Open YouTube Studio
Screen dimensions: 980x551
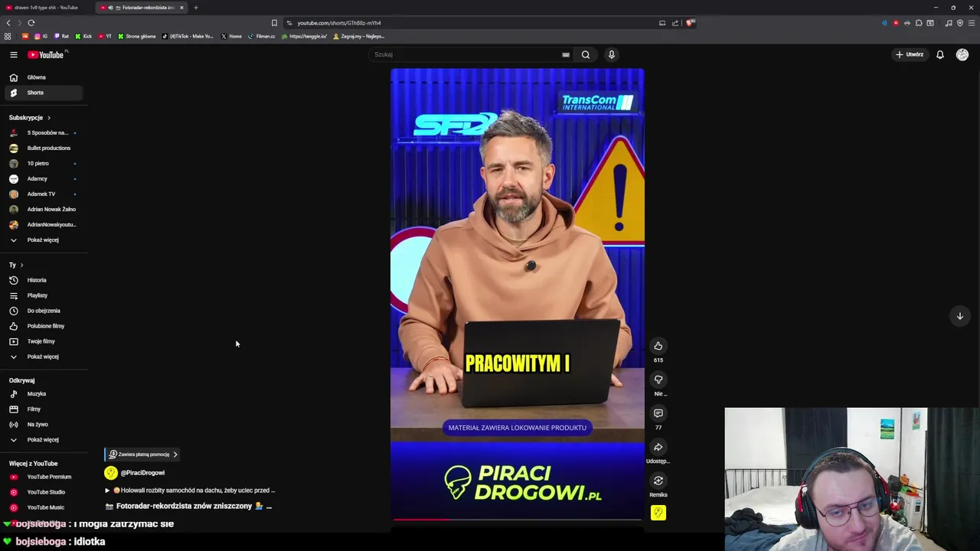pos(44,492)
